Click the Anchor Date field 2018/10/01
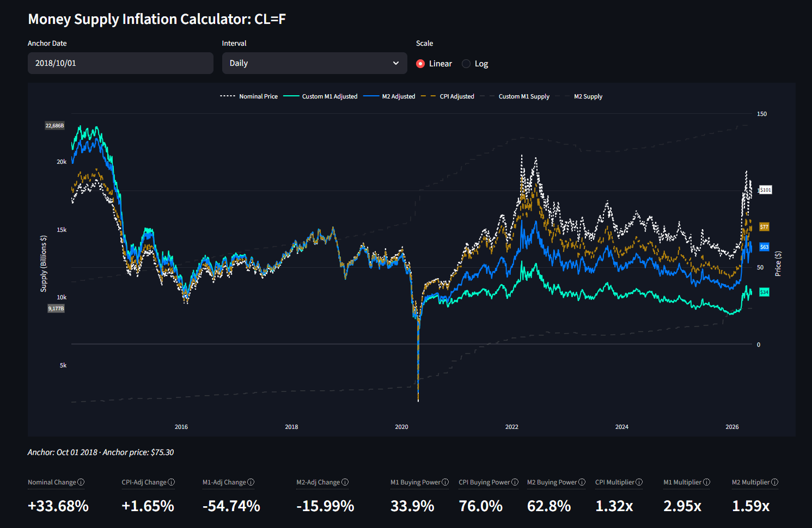The width and height of the screenshot is (812, 528). (120, 63)
